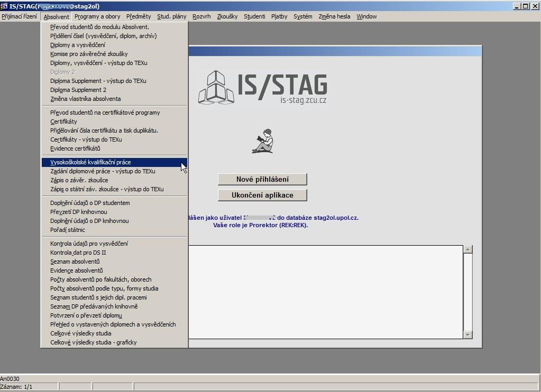Choose Celkové výsledky studia - graficky

[114, 342]
